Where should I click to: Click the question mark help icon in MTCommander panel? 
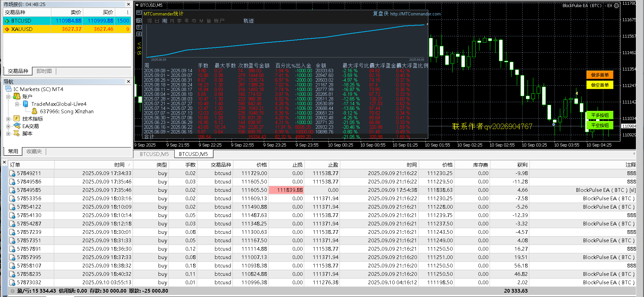pos(139,27)
